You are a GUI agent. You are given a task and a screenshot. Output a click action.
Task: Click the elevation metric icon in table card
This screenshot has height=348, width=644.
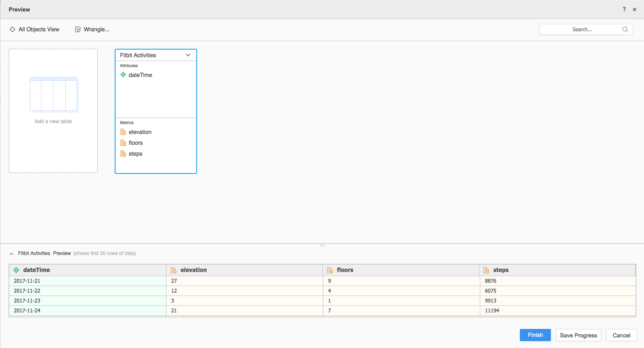pos(123,132)
